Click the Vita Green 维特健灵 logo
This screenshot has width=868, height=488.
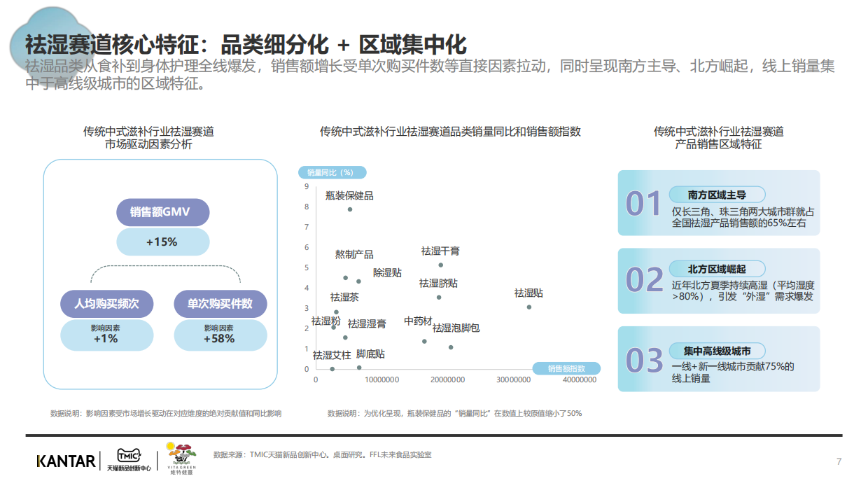183,459
